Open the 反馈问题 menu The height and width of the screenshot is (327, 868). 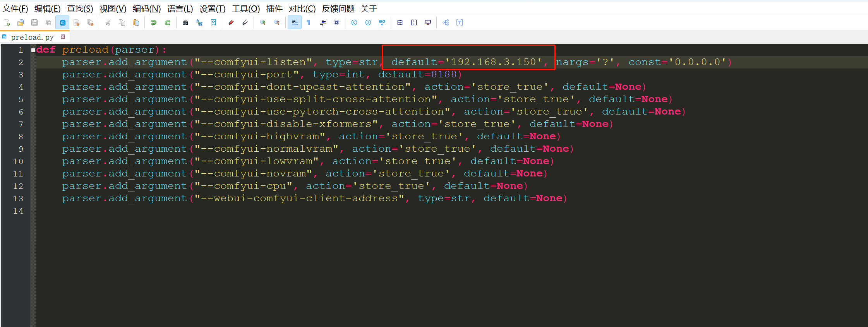(x=338, y=9)
